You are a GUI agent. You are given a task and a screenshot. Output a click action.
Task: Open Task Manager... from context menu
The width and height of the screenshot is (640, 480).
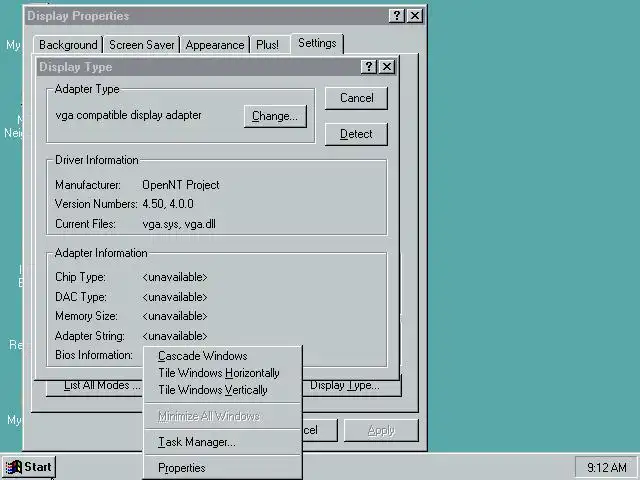pos(223,442)
